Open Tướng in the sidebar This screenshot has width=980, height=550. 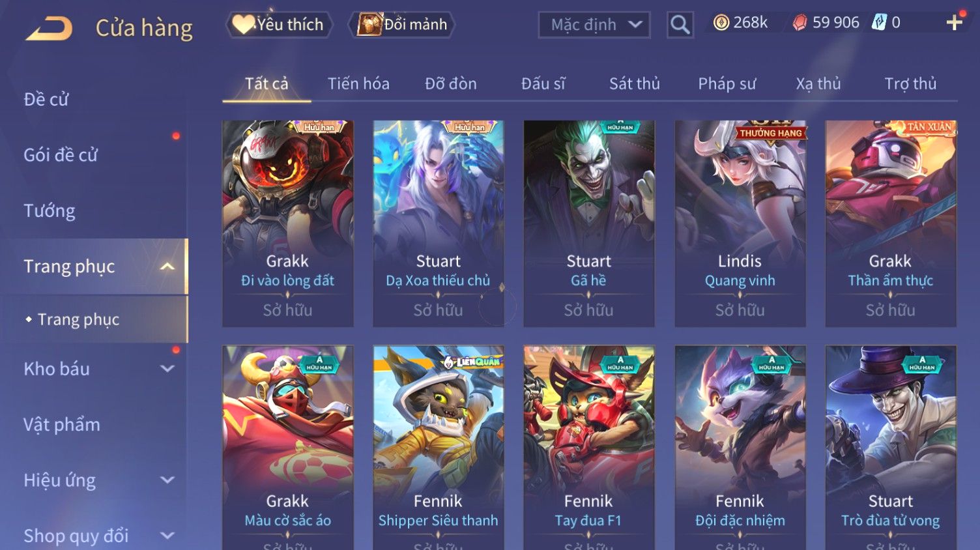[x=50, y=210]
